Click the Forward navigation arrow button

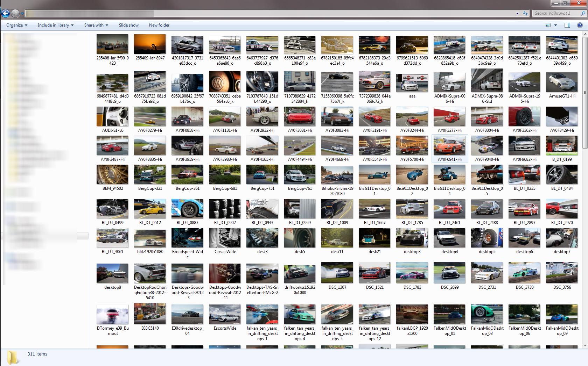pyautogui.click(x=15, y=14)
